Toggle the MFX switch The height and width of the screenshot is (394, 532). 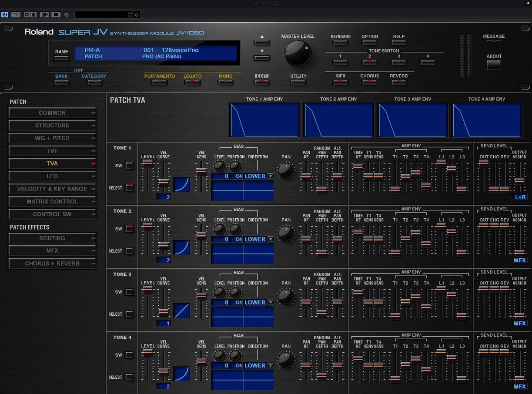tap(341, 82)
